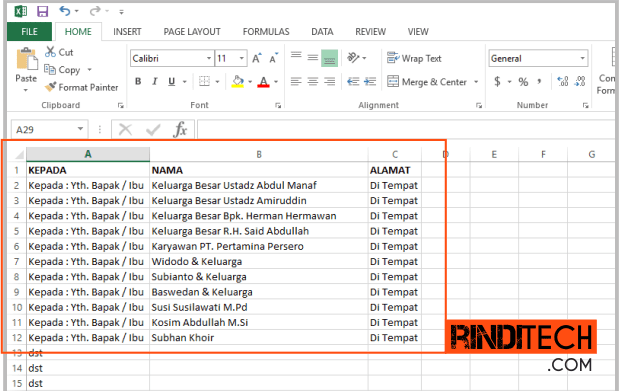Image resolution: width=619 pixels, height=391 pixels.
Task: Set Middle Align for cells
Action: point(313,58)
